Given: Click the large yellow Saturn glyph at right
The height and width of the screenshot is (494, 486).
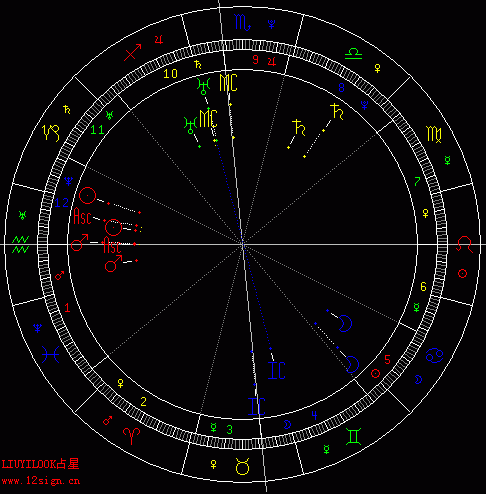Looking at the screenshot, I should click(x=337, y=112).
